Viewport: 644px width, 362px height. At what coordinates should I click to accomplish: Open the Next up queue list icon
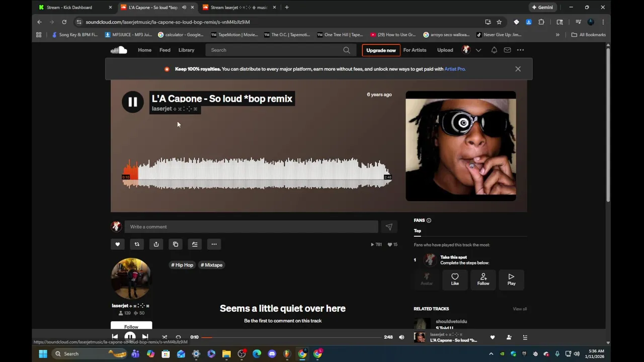525,337
